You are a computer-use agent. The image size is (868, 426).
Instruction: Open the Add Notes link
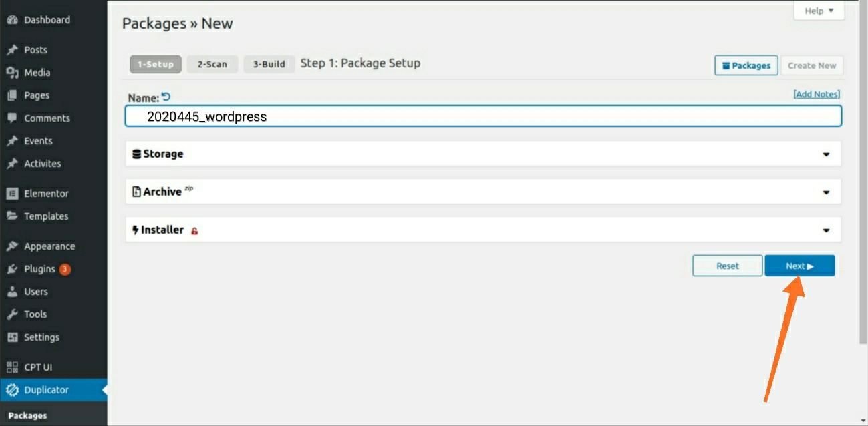coord(816,94)
